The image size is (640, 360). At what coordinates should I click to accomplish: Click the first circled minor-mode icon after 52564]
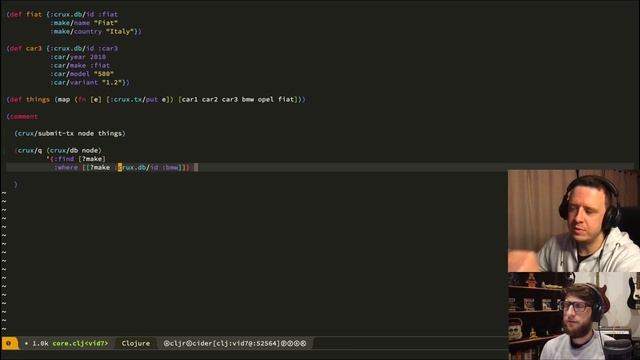[284, 344]
